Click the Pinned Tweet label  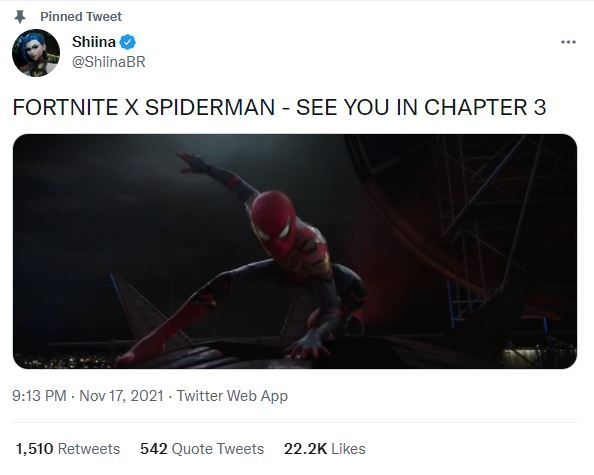coord(81,17)
